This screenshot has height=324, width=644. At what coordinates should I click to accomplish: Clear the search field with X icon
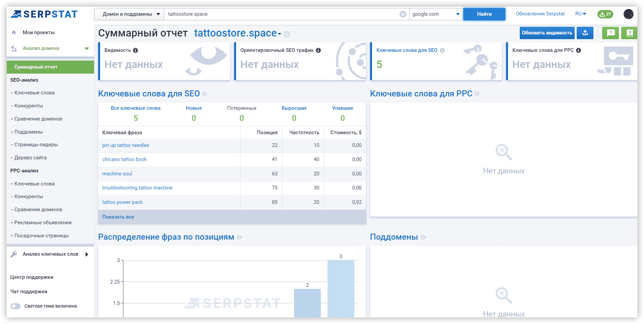pos(403,14)
